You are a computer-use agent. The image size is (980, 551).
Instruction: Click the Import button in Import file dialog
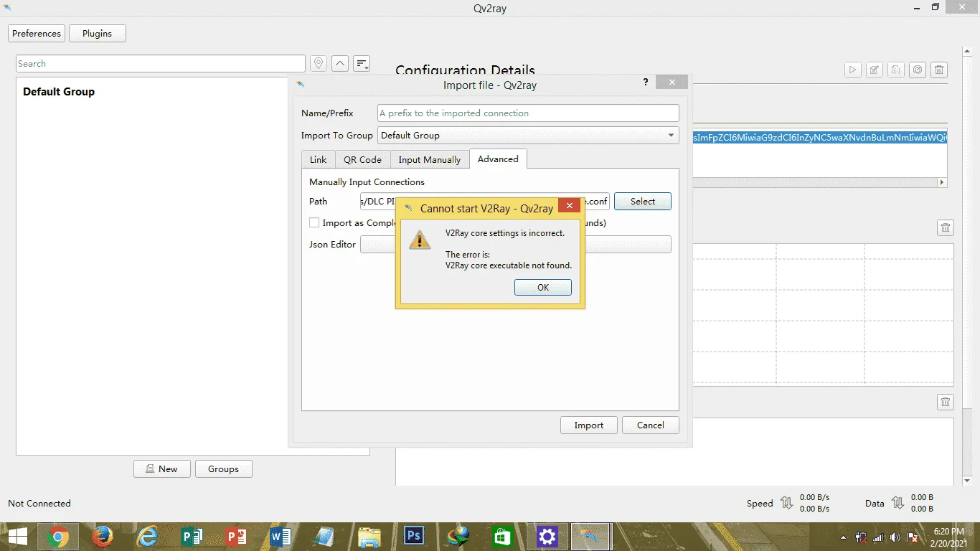589,425
